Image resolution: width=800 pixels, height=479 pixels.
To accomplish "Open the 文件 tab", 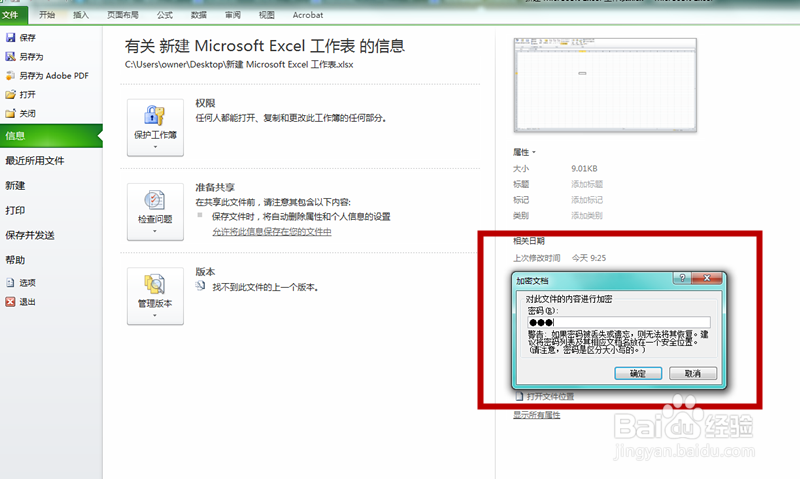I will coord(10,15).
